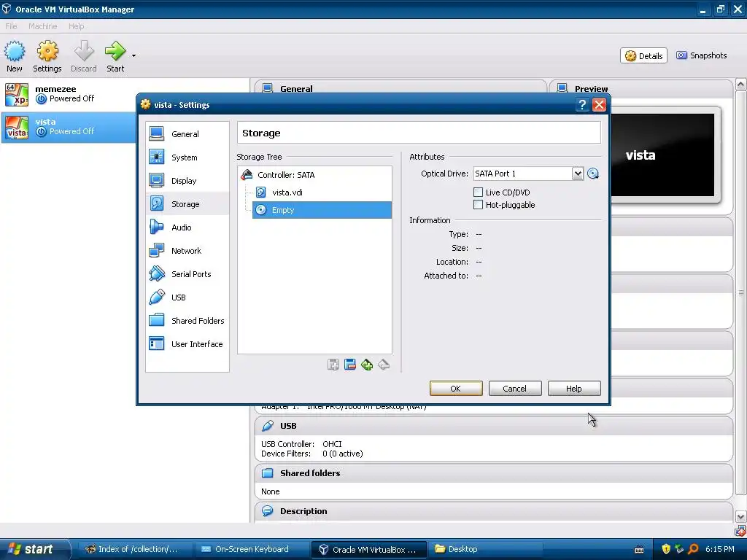Select the Empty optical drive entry
This screenshot has width=747, height=560.
[x=322, y=210]
